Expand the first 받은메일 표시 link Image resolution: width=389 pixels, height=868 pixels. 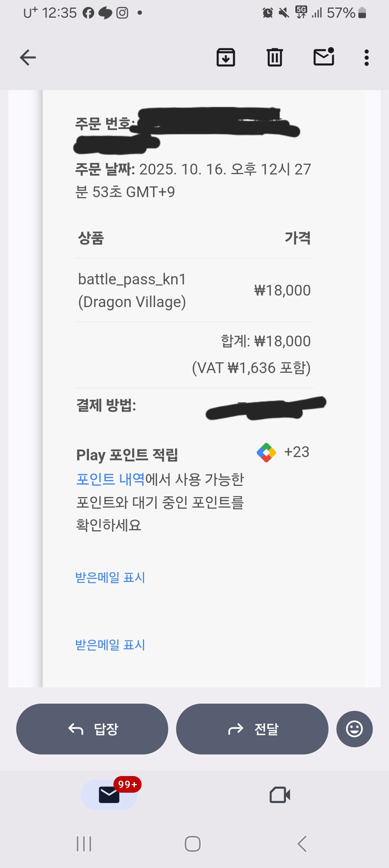click(x=110, y=577)
